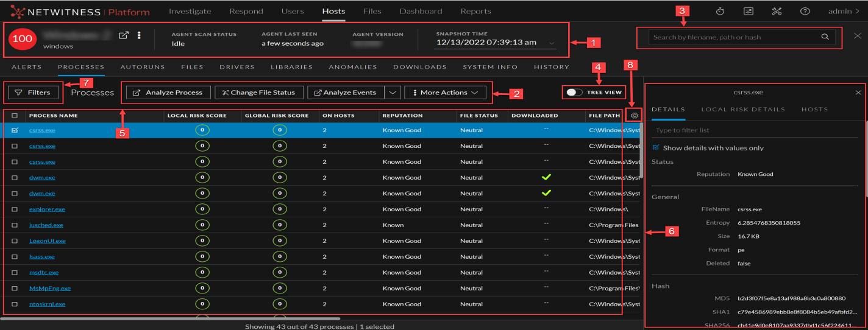Click local risk score of MsMpEng.exe

click(x=202, y=288)
